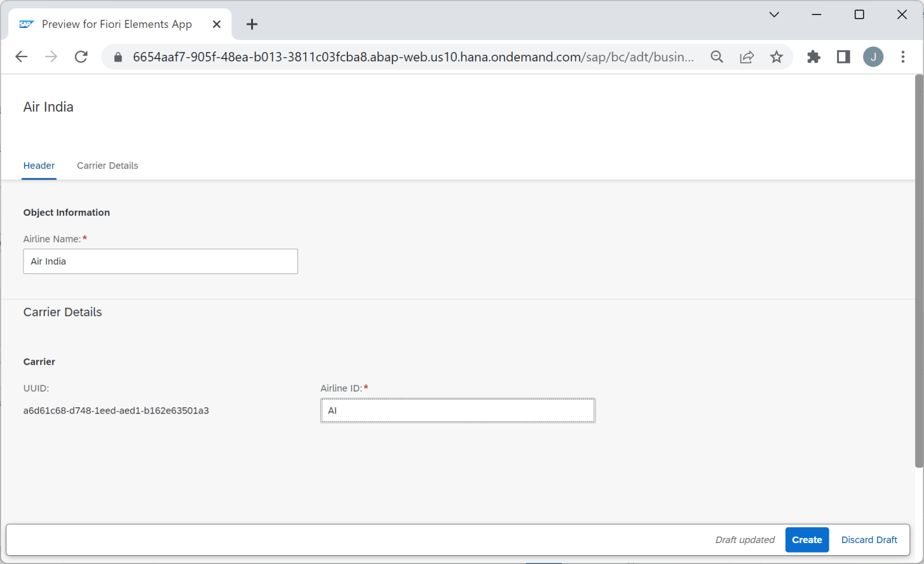The height and width of the screenshot is (564, 924).
Task: Click the forward navigation arrow
Action: pyautogui.click(x=51, y=56)
